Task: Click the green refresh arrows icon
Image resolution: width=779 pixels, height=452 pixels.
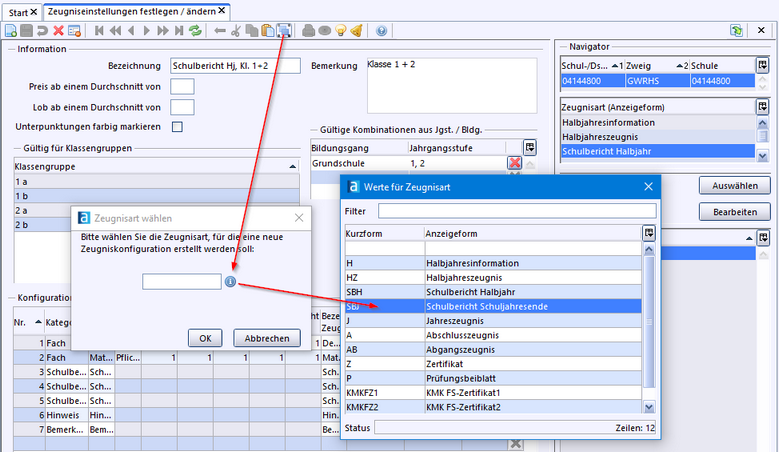Action: [195, 31]
